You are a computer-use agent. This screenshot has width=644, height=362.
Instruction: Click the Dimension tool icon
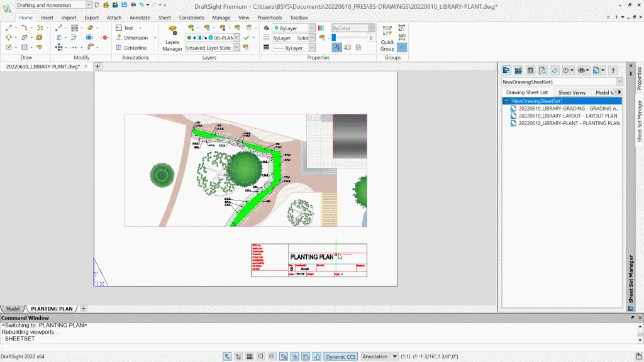click(119, 38)
